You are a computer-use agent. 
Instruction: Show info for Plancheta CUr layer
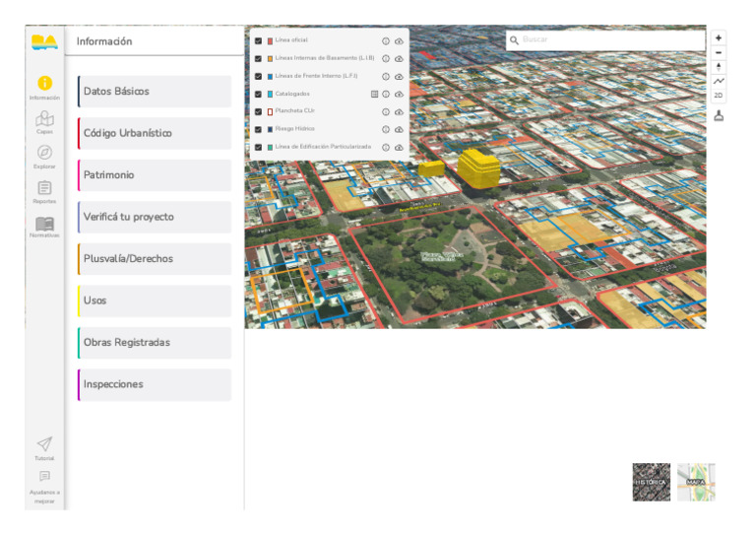pos(386,111)
